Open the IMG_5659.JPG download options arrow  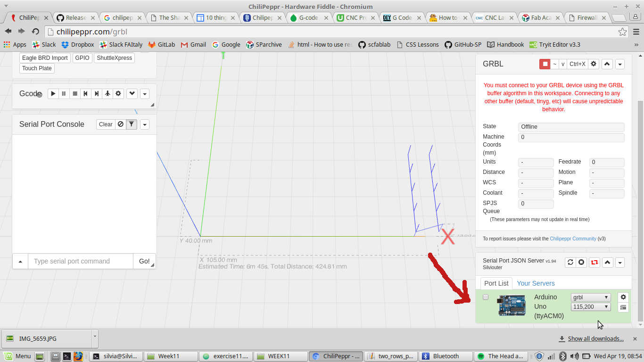pos(95,338)
